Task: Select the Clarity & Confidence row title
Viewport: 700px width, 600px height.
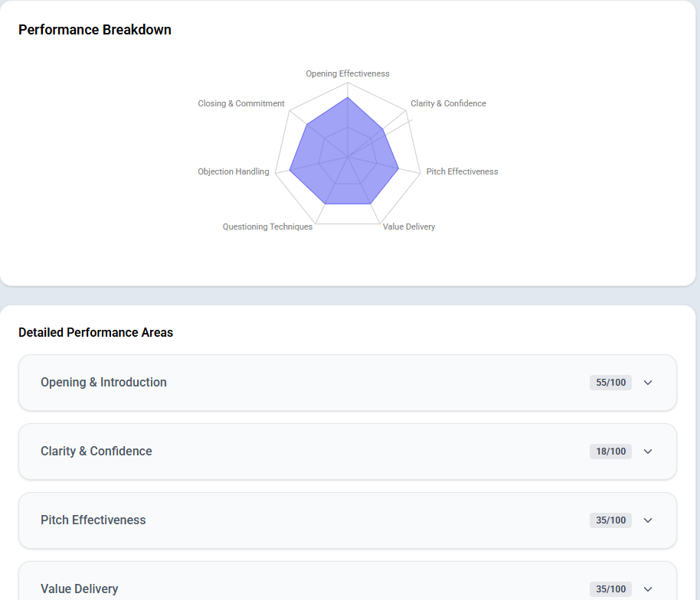Action: coord(96,451)
